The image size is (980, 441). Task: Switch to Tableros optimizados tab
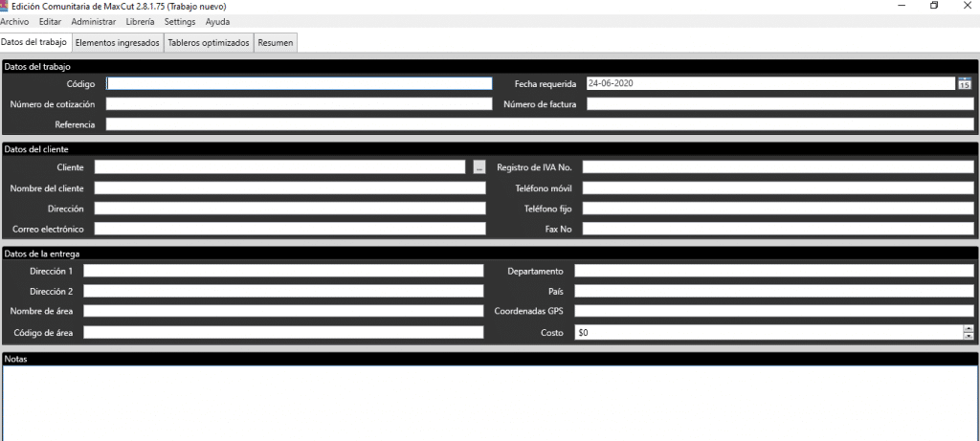209,43
